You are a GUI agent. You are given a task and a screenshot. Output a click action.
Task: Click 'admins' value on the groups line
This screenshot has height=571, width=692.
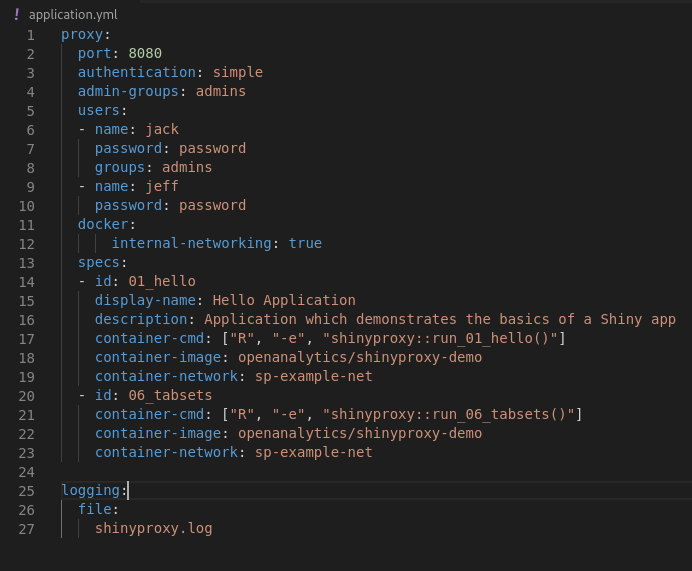pyautogui.click(x=187, y=167)
